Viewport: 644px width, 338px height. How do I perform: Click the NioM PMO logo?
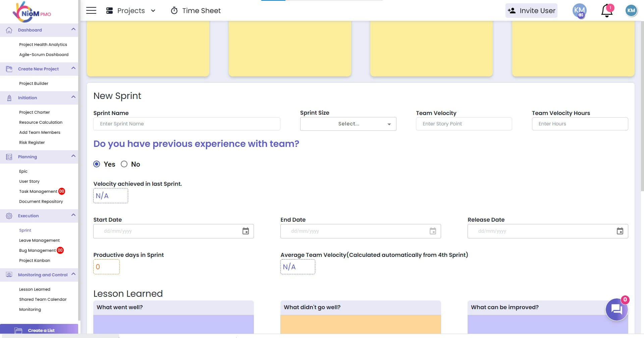click(x=32, y=12)
